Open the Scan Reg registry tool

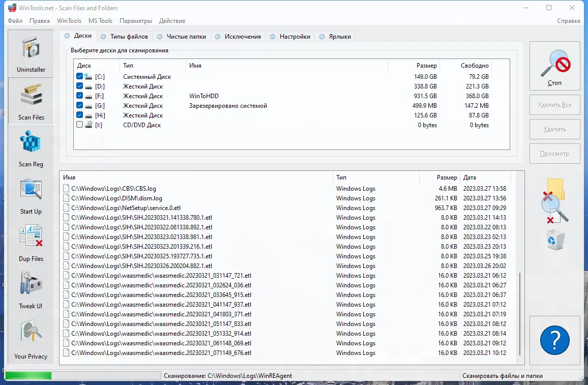31,149
